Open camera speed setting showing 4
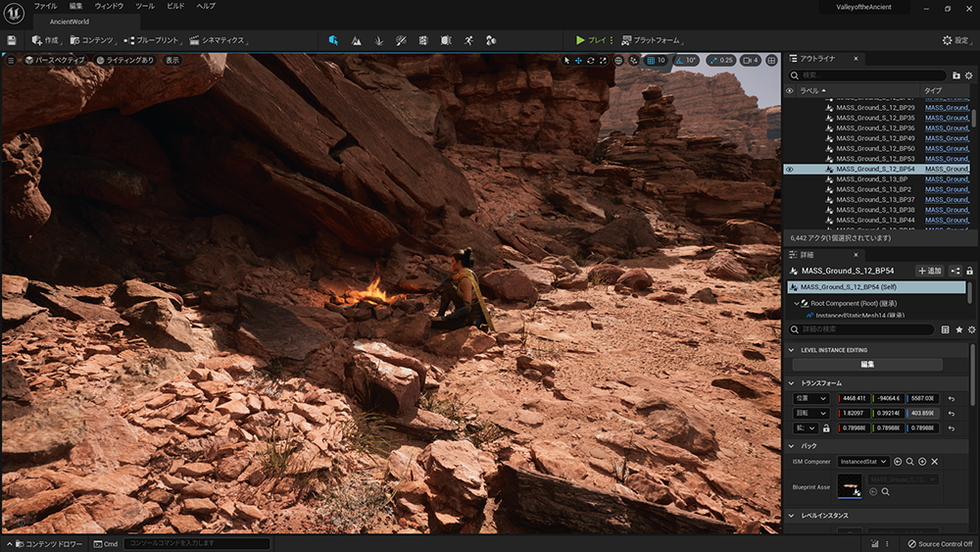The width and height of the screenshot is (980, 552). [750, 61]
